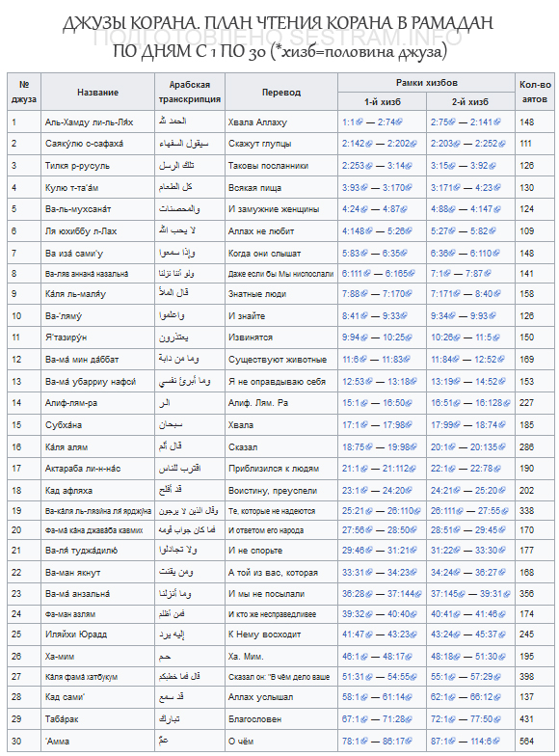Select the ayah count '431'
The width and height of the screenshot is (559, 756).
pos(526,719)
